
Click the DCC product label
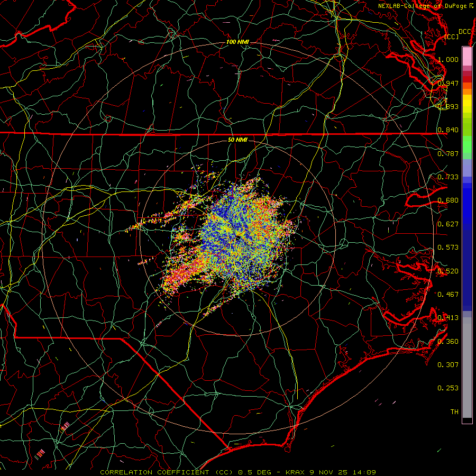point(464,32)
